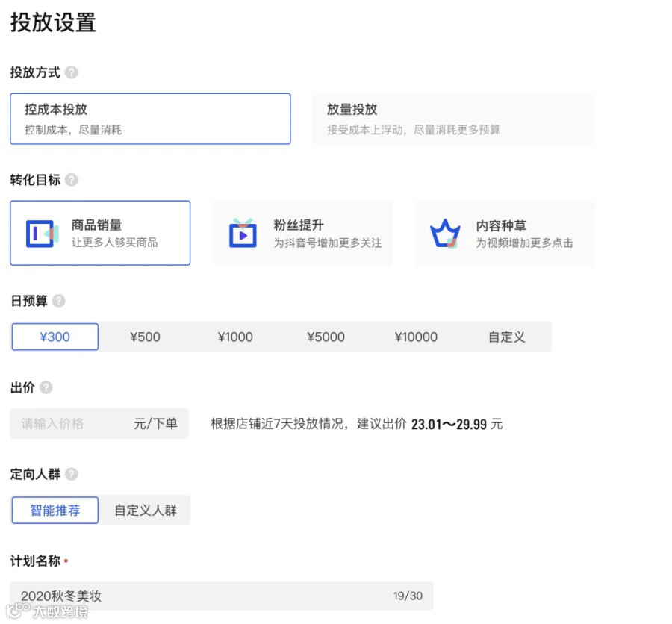Viewport: 672px width, 624px height.
Task: Open the 日预算 help tooltip icon
Action: [59, 301]
